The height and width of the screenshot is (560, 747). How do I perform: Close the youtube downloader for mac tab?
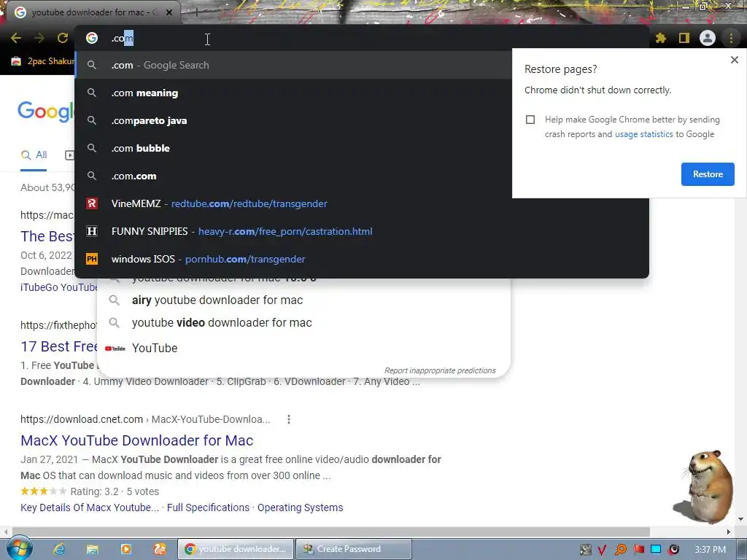(x=169, y=12)
